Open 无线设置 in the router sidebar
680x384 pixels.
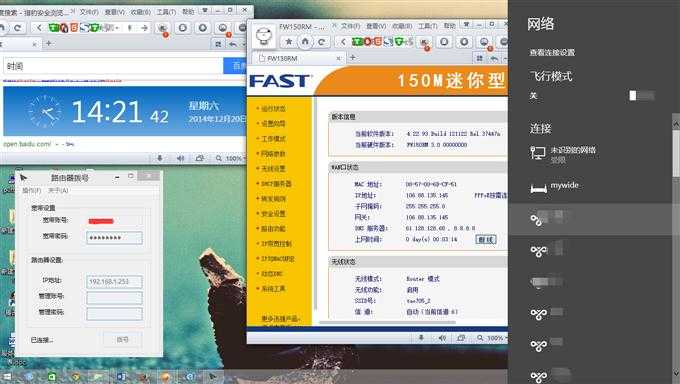[x=273, y=168]
